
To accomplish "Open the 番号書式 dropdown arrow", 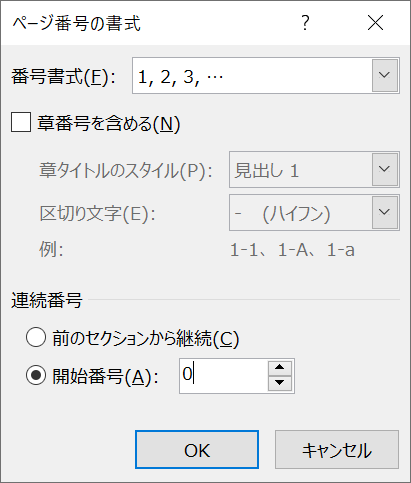I will point(385,75).
